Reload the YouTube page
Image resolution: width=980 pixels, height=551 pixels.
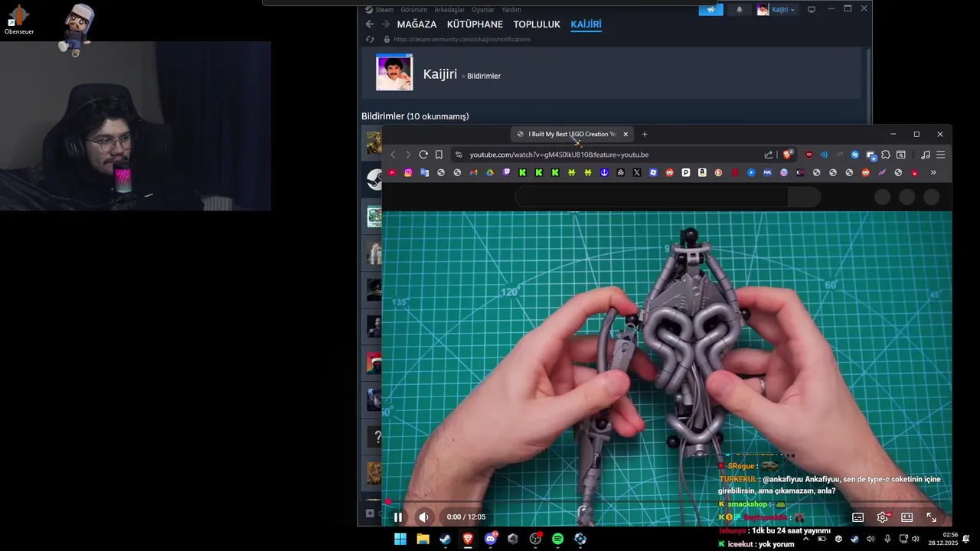(x=423, y=155)
